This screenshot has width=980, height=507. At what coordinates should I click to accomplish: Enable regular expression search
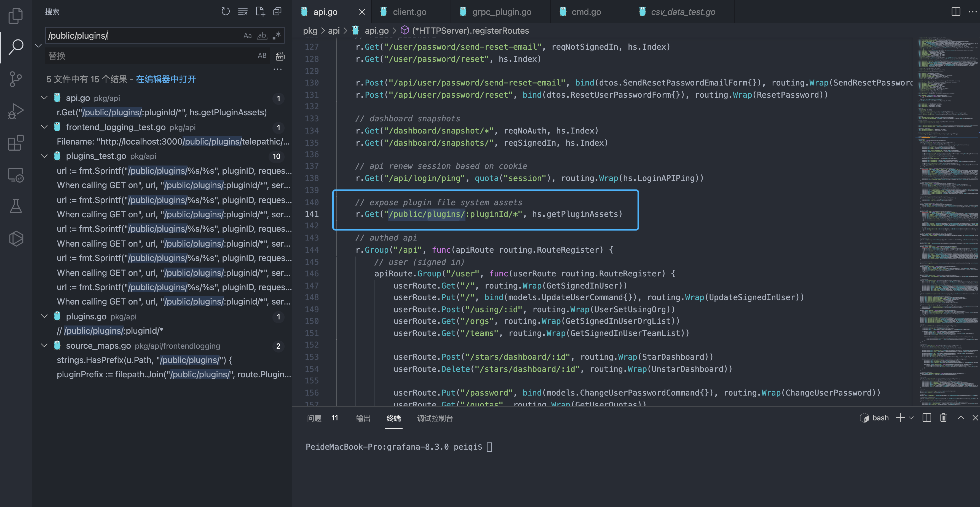point(277,35)
